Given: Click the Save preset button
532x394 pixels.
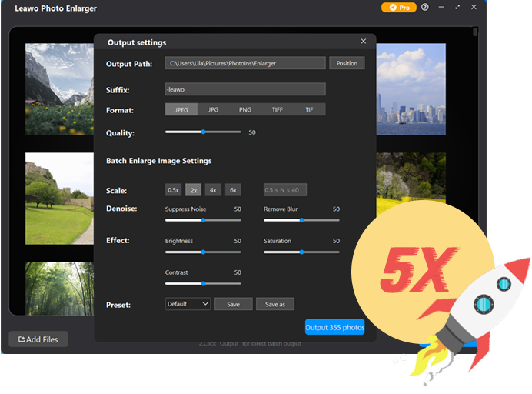Looking at the screenshot, I should [x=234, y=304].
